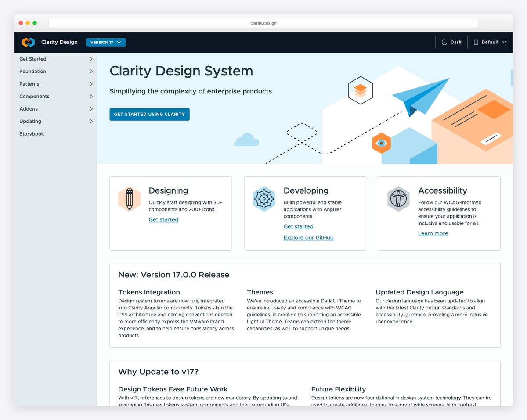Click the gear icon in the Developing card
Viewport: 527px width, 420px height.
[x=264, y=199]
